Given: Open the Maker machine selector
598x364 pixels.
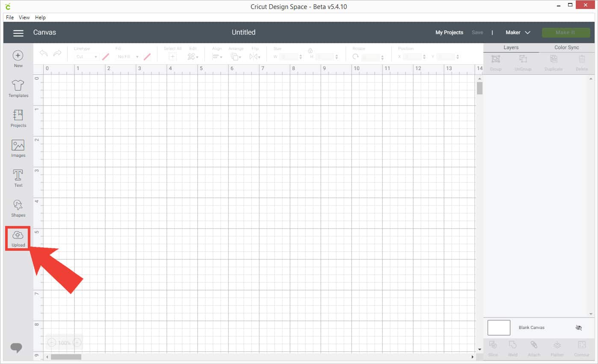Looking at the screenshot, I should pyautogui.click(x=518, y=32).
